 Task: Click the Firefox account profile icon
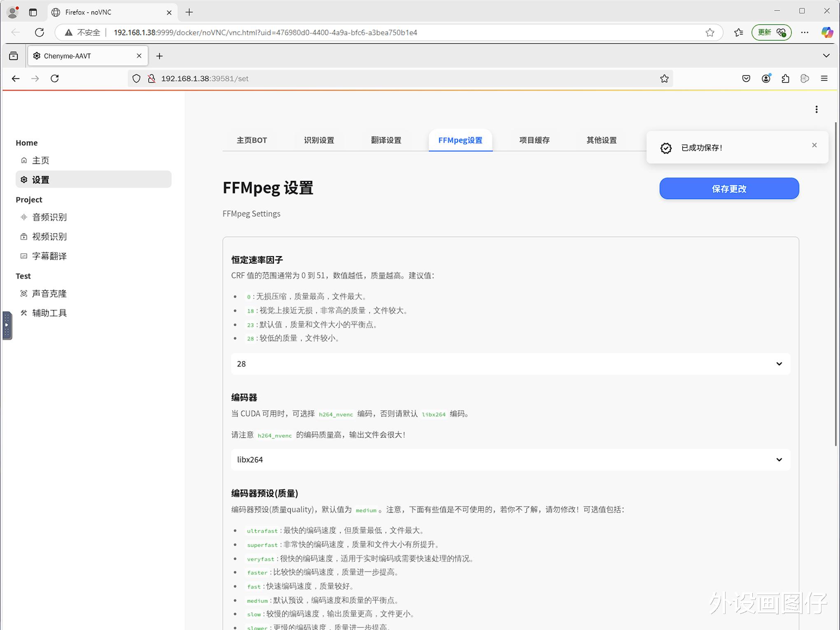pos(766,79)
